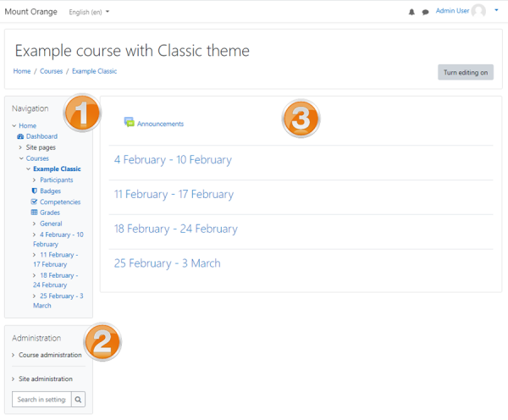
Task: Expand Course administration in Administration block
Action: point(49,355)
